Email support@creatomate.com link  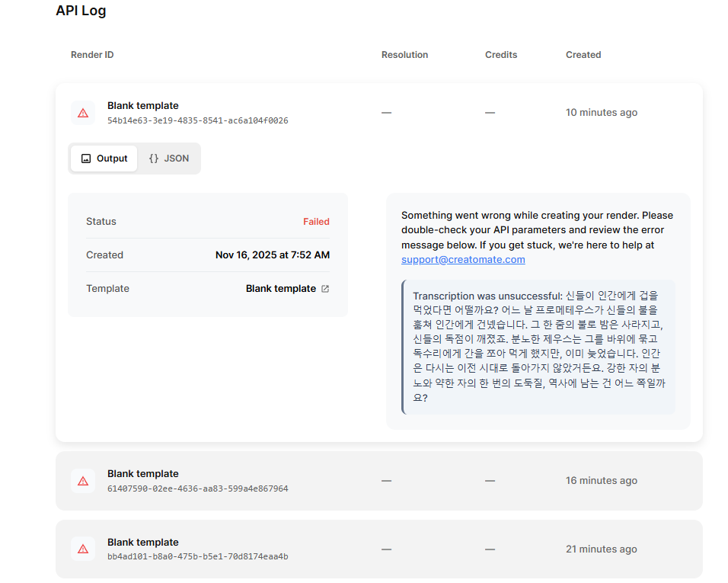[463, 260]
